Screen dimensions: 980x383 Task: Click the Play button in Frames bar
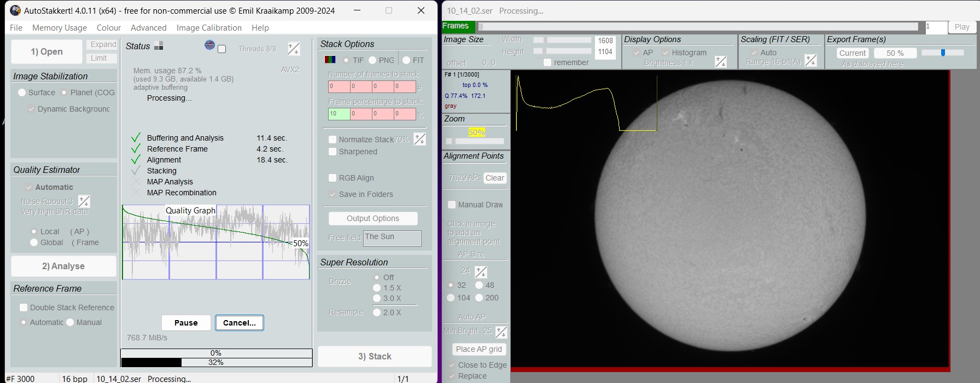point(962,27)
